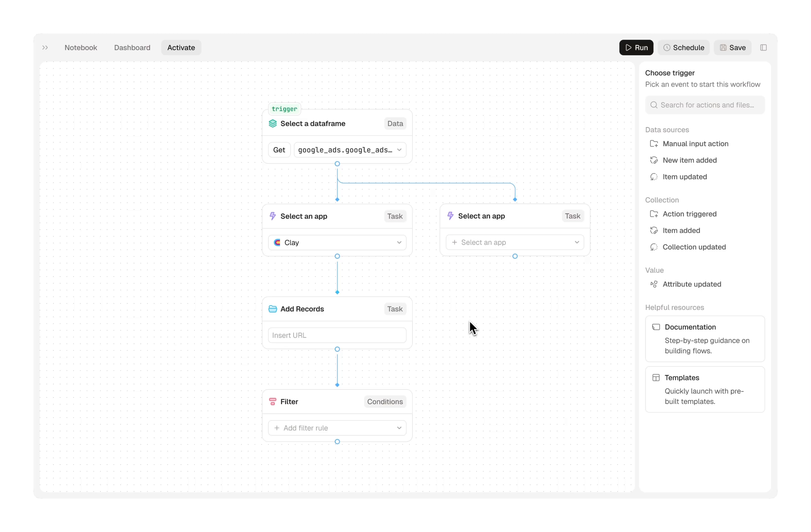The height and width of the screenshot is (532, 811).
Task: Switch to the Dashboard tab
Action: 132,48
